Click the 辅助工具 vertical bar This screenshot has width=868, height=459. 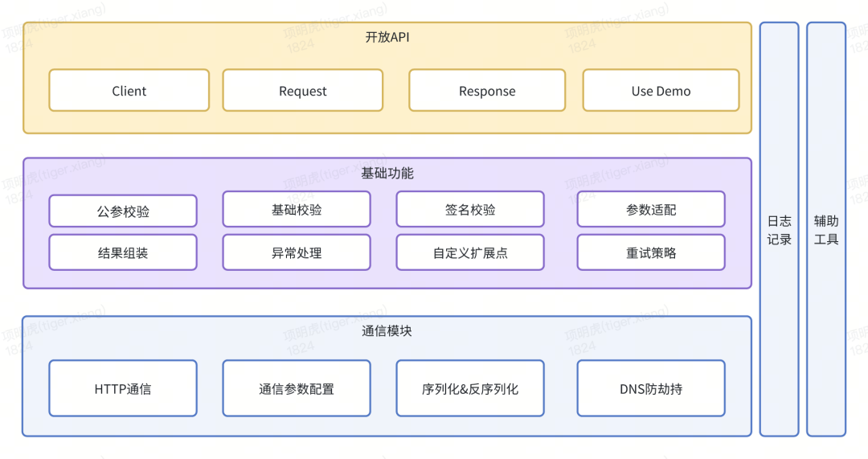pos(826,229)
